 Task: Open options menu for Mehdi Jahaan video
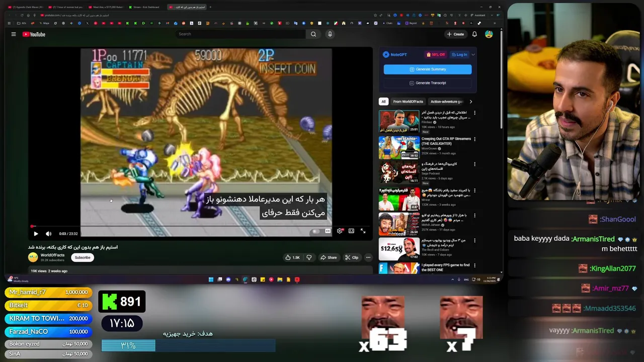click(x=474, y=216)
